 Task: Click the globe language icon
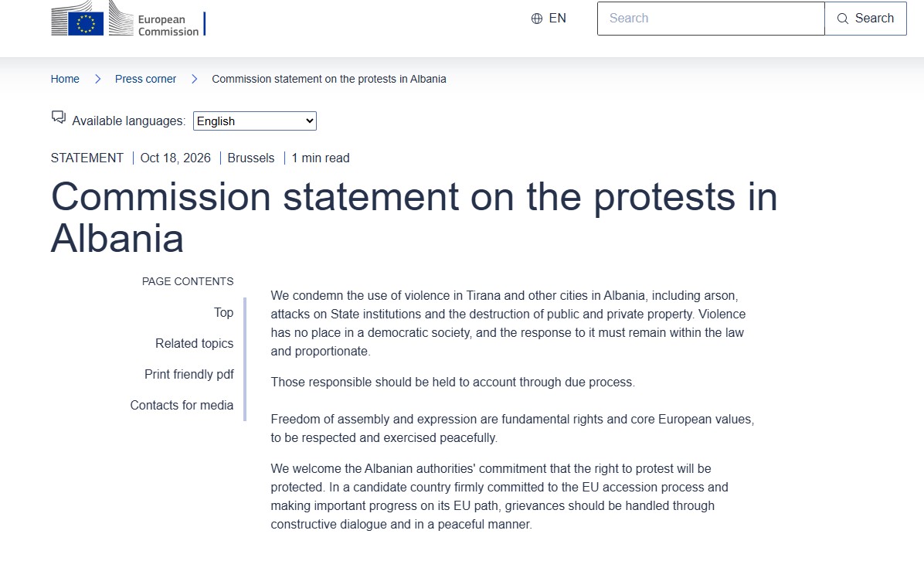tap(537, 19)
